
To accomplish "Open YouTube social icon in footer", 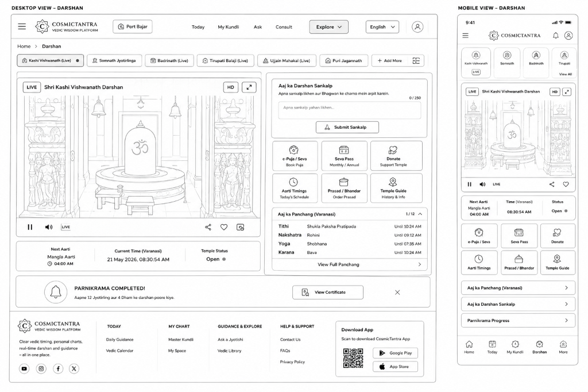I will [x=24, y=368].
